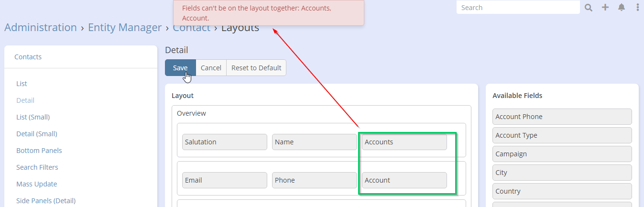
Task: Select List (Small) layout option
Action: coord(33,117)
